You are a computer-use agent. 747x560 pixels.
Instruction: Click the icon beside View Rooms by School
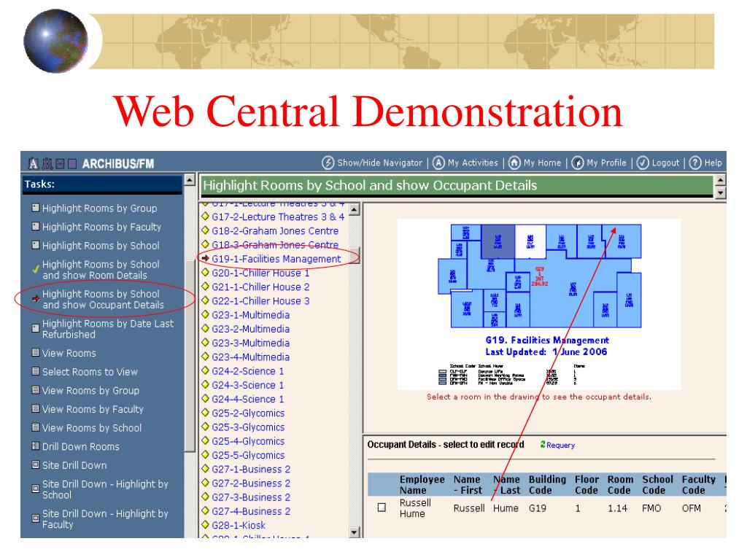click(x=35, y=427)
